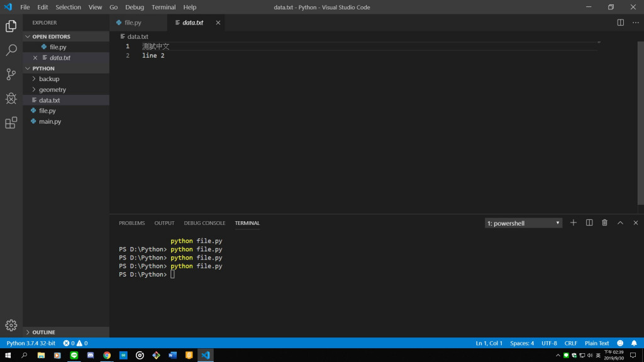Open the Explorer view in activity bar

[x=11, y=26]
